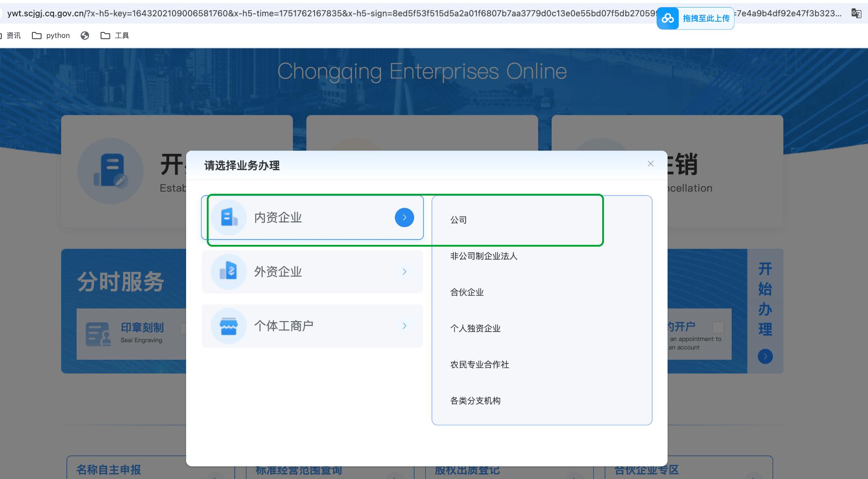The image size is (868, 479).
Task: Click the 外资企业 company icon
Action: pos(228,271)
